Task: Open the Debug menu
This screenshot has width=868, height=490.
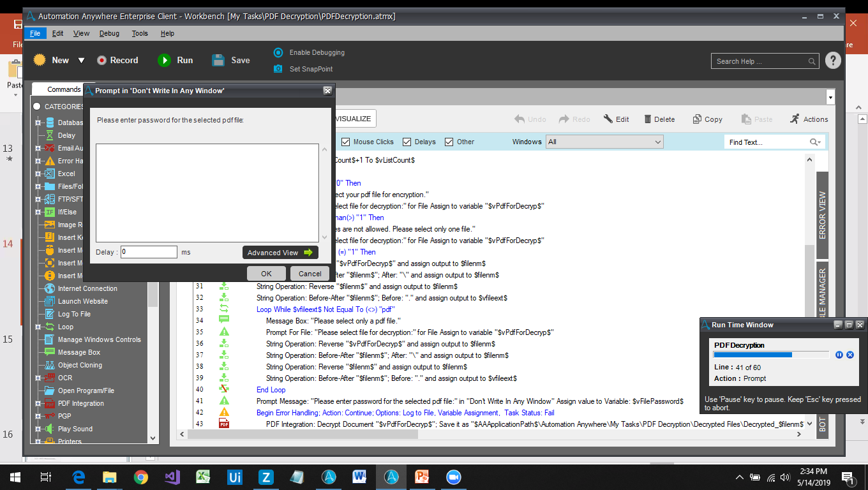Action: point(109,33)
